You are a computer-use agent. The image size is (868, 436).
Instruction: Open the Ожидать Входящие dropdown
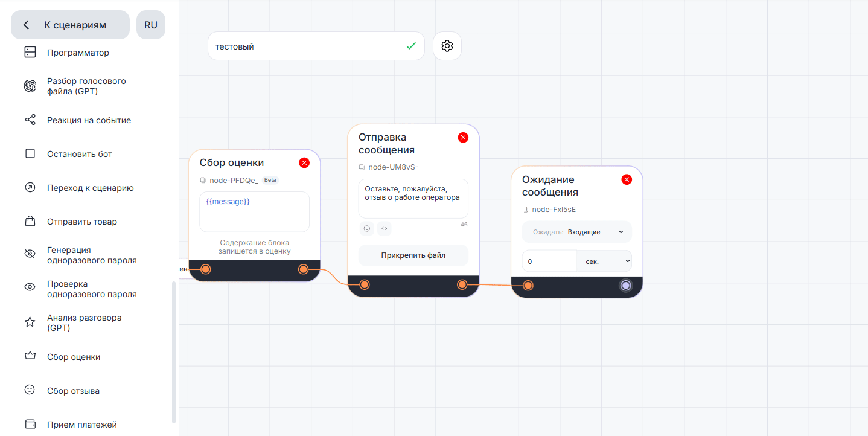pos(577,232)
